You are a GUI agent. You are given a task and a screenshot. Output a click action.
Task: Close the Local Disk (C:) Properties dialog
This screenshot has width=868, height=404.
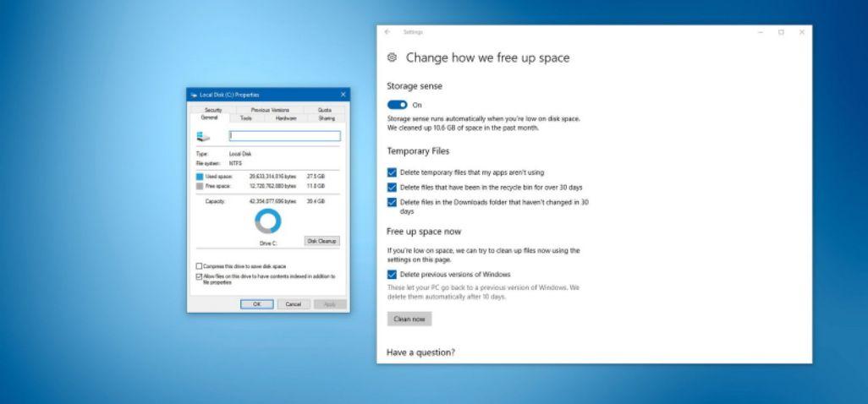pyautogui.click(x=343, y=95)
